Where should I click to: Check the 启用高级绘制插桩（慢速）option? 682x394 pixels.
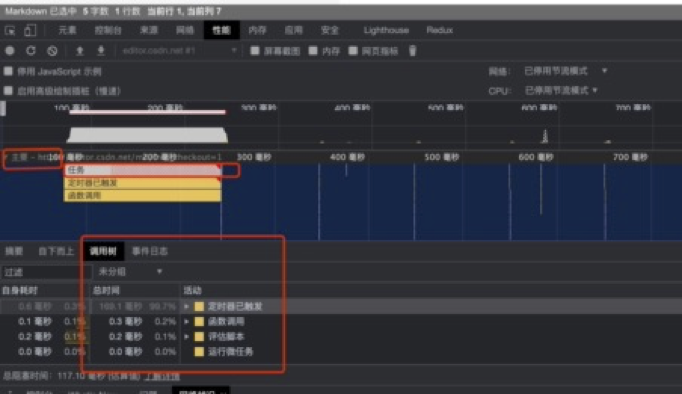(8, 91)
